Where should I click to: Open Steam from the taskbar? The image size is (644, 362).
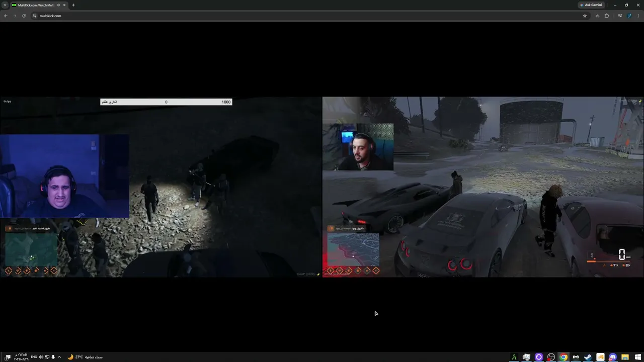coord(588,357)
